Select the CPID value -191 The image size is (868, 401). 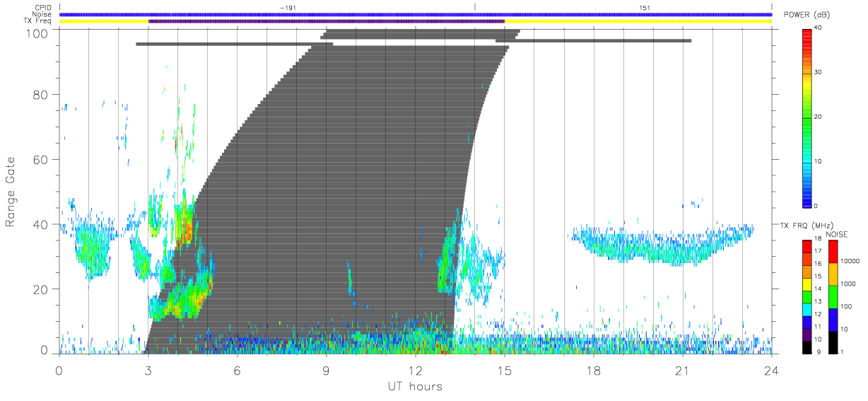pos(287,8)
